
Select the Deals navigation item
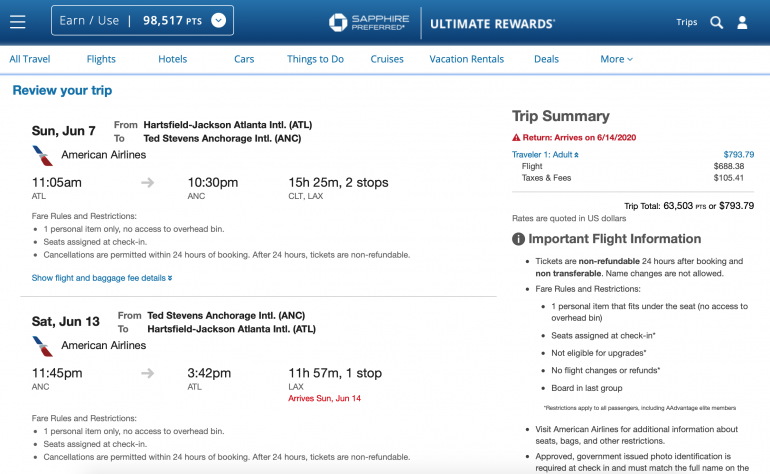click(x=546, y=59)
